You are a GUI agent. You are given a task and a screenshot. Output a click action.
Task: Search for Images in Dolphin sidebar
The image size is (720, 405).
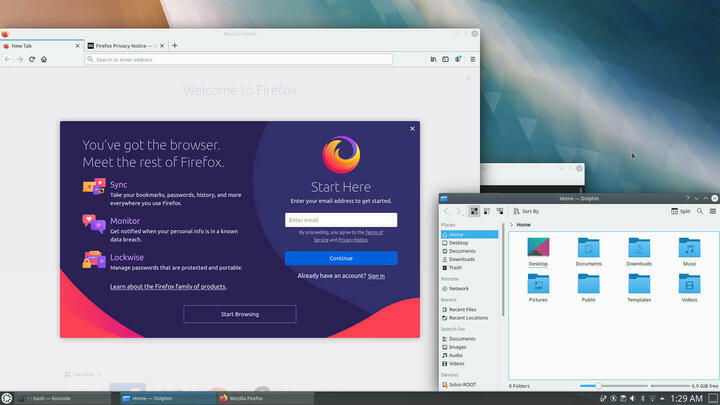coord(469,347)
